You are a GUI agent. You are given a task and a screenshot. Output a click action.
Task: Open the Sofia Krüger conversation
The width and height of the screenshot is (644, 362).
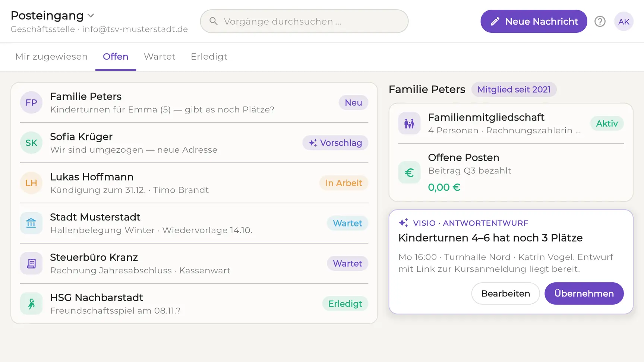194,143
